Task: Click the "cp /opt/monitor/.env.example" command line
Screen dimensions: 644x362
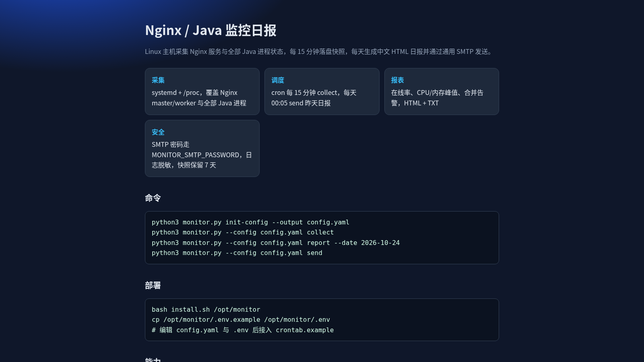Action: click(x=241, y=319)
